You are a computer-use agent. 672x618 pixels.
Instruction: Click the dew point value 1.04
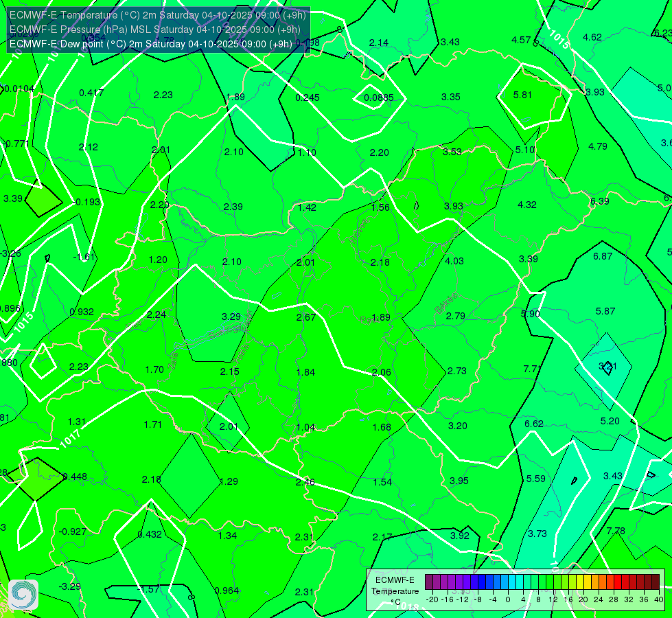point(305,428)
